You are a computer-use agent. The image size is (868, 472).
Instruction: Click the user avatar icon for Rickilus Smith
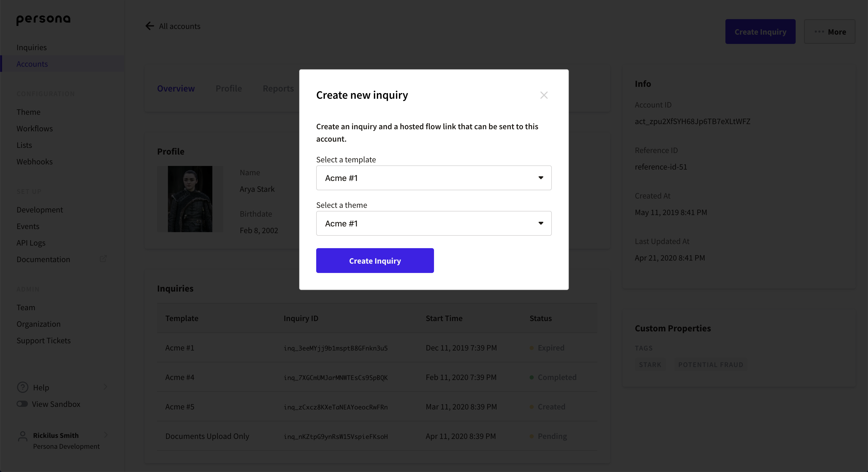[x=22, y=435]
